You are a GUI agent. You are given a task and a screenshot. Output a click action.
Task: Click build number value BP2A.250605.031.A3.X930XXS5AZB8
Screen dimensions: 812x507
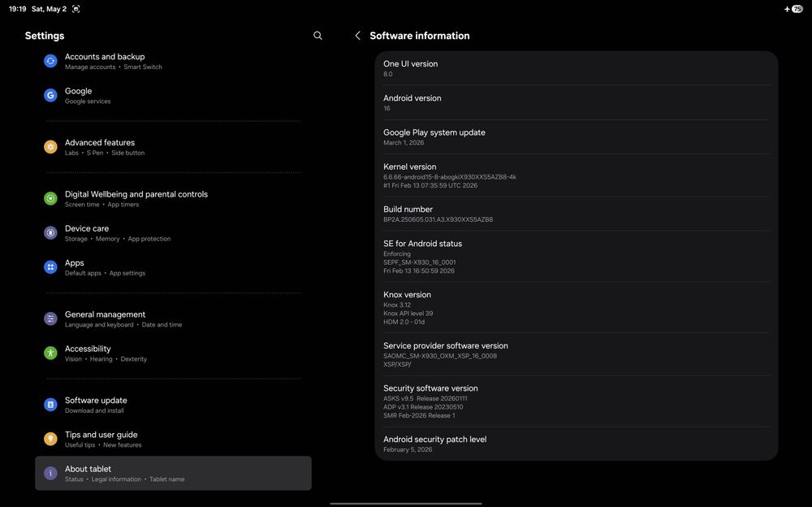tap(438, 219)
